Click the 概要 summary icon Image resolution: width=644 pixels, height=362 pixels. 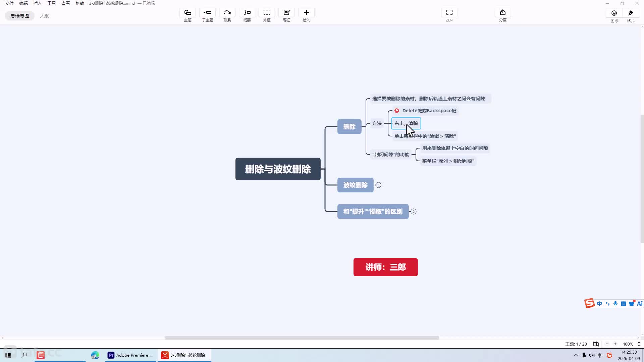pos(247,13)
